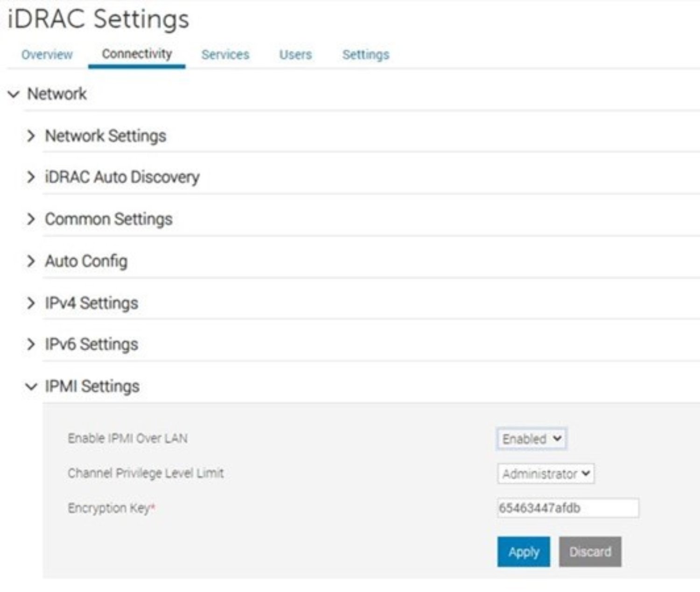Expand the iDRAC Auto Discovery chevron
Image resolution: width=700 pixels, height=592 pixels.
(31, 177)
